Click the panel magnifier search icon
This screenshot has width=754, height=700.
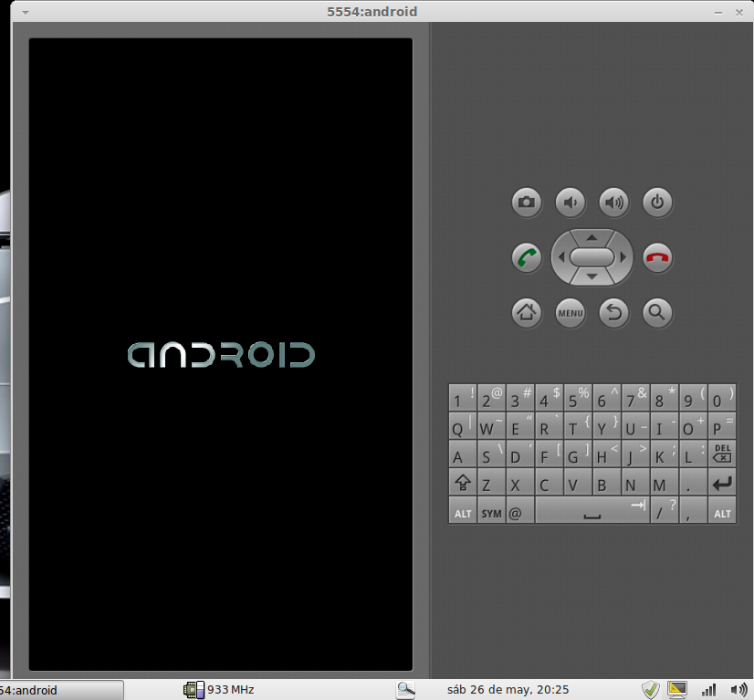pyautogui.click(x=405, y=690)
